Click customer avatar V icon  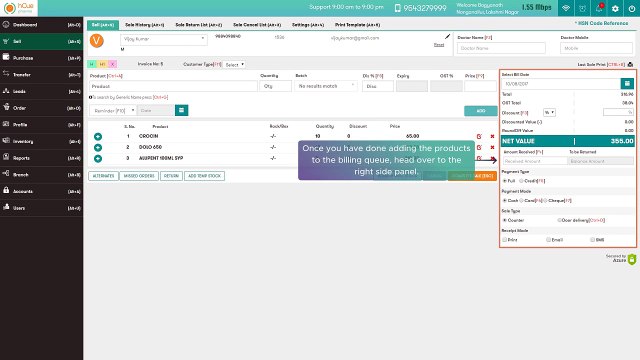pos(97,41)
